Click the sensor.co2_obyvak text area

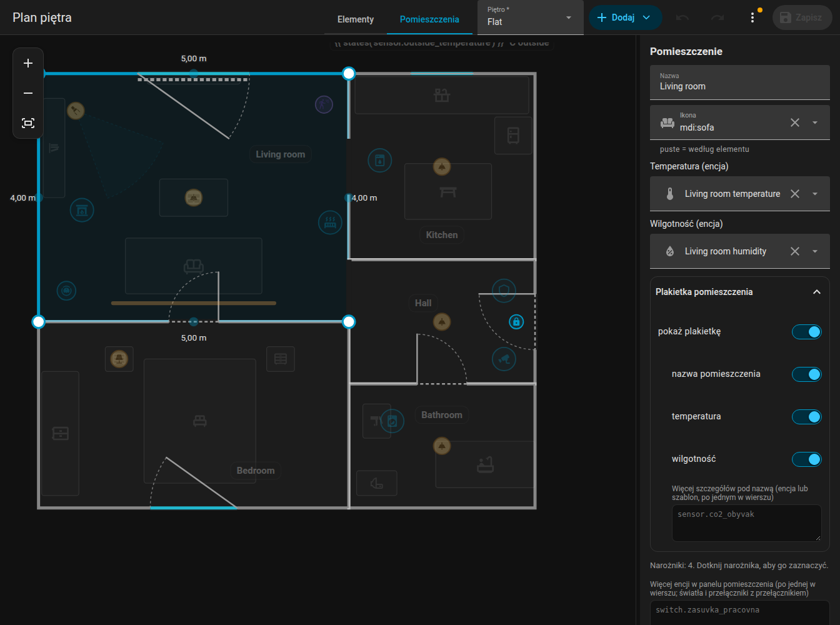746,522
